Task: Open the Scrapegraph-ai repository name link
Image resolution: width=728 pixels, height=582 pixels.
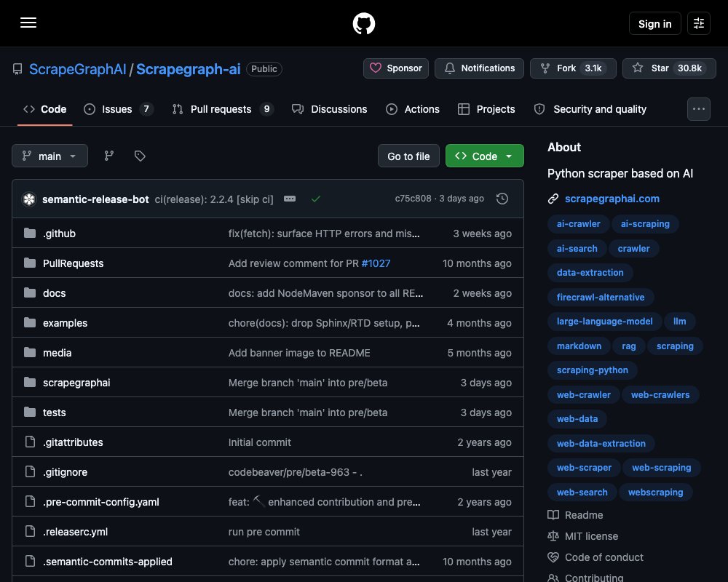Action: coord(188,69)
